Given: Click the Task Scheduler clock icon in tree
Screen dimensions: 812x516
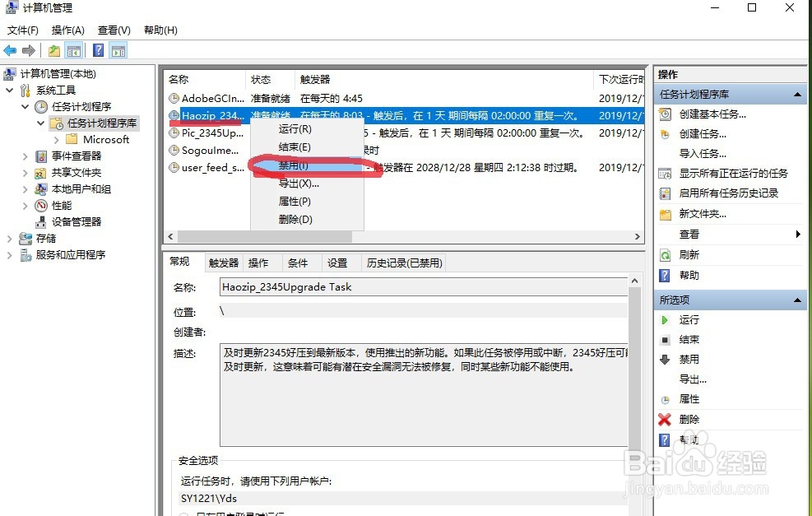Looking at the screenshot, I should pos(41,107).
